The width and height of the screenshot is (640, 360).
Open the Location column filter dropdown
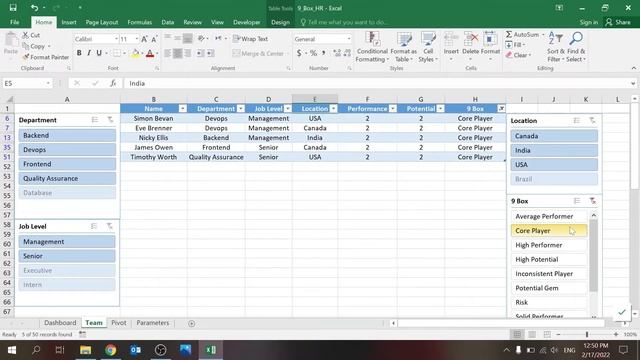[333, 109]
